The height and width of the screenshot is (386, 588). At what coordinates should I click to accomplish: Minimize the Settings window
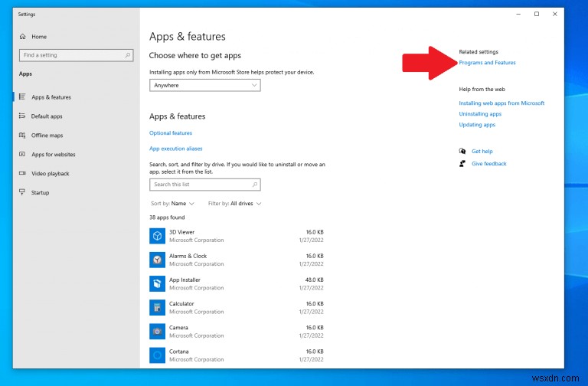(518, 14)
